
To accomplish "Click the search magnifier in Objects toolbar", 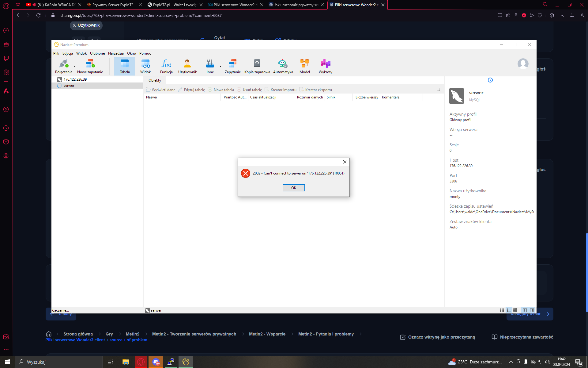I will pyautogui.click(x=438, y=90).
